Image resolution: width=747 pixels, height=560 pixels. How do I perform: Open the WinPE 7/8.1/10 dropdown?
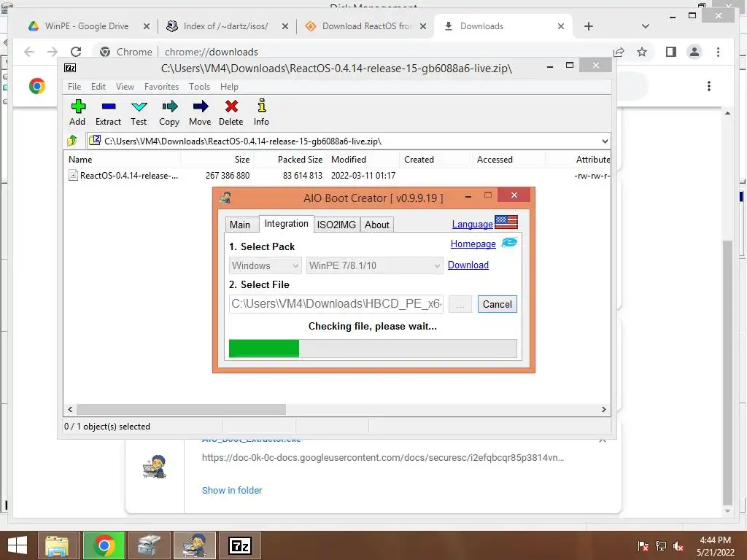pyautogui.click(x=374, y=265)
